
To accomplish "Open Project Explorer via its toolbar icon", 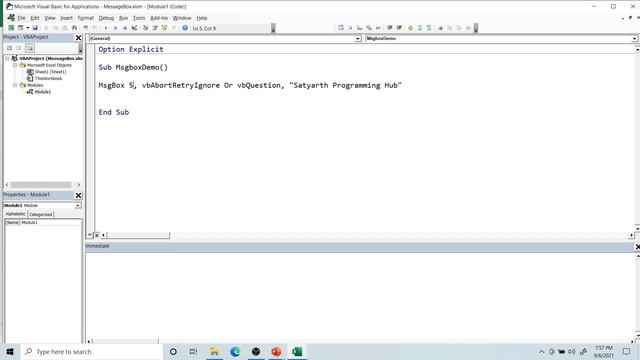I will coord(145,28).
